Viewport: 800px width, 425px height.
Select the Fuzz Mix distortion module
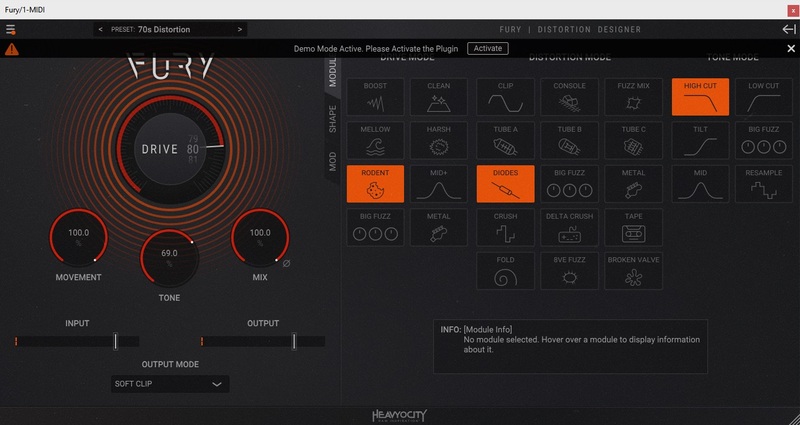pyautogui.click(x=634, y=96)
